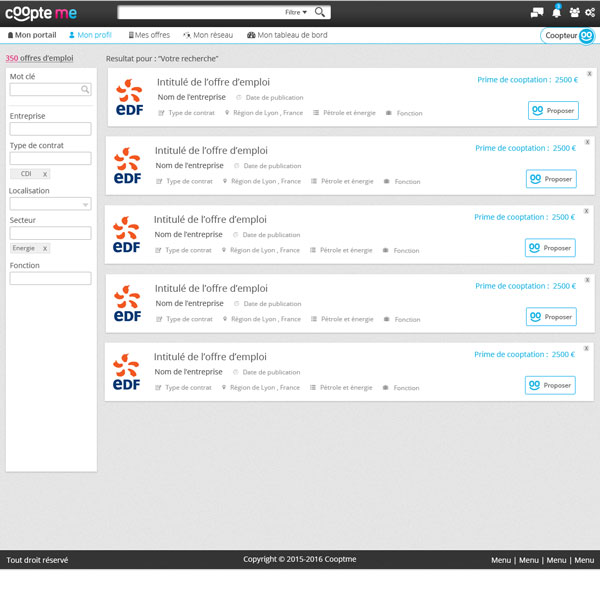Image resolution: width=600 pixels, height=602 pixels.
Task: Click the Type de contrat input field
Action: (50, 158)
